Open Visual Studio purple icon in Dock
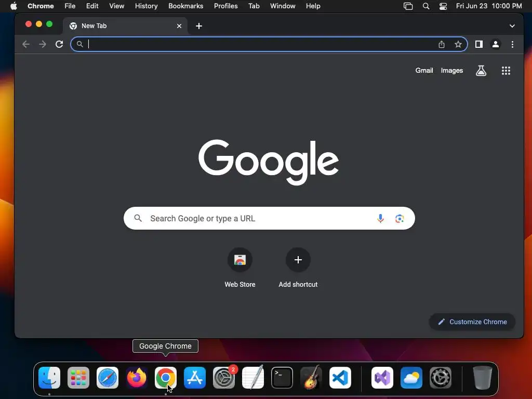Screen dimensions: 532x399 point(382,378)
